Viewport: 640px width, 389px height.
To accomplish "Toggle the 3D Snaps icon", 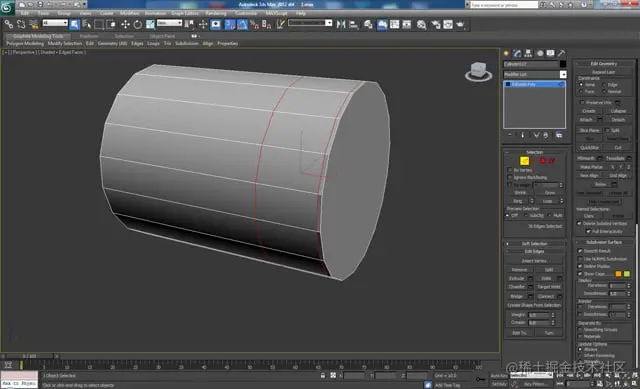I will click(230, 24).
